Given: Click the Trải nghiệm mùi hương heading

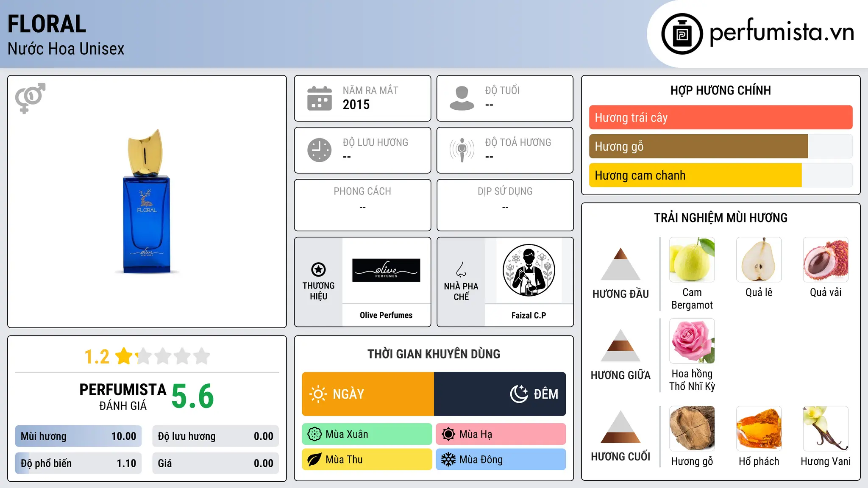Looking at the screenshot, I should pyautogui.click(x=721, y=218).
